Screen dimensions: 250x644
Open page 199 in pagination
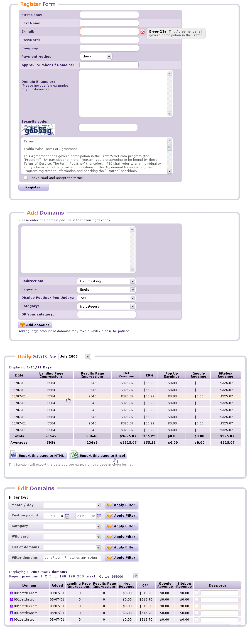click(72, 576)
